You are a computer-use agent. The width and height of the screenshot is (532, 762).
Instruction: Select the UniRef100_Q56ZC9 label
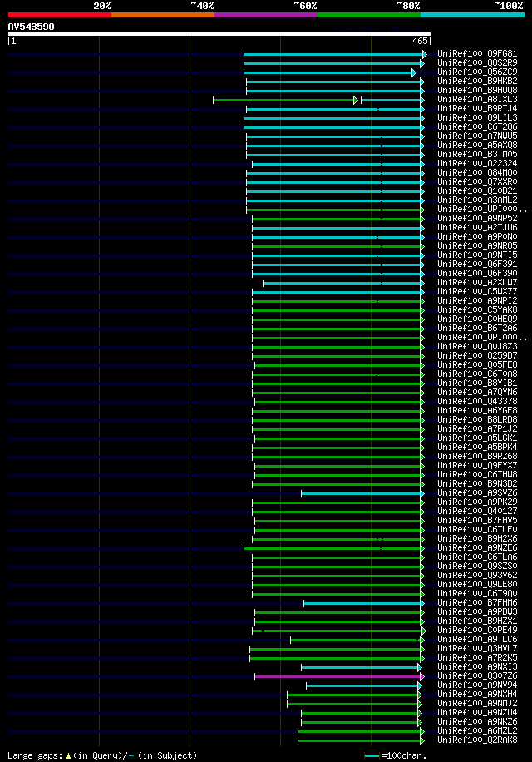pos(477,72)
